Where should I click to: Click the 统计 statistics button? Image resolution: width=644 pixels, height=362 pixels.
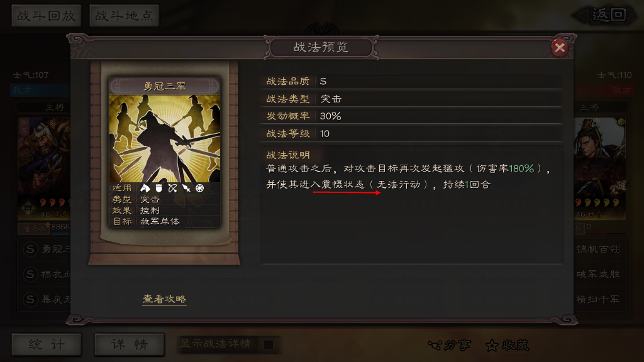coord(47,344)
